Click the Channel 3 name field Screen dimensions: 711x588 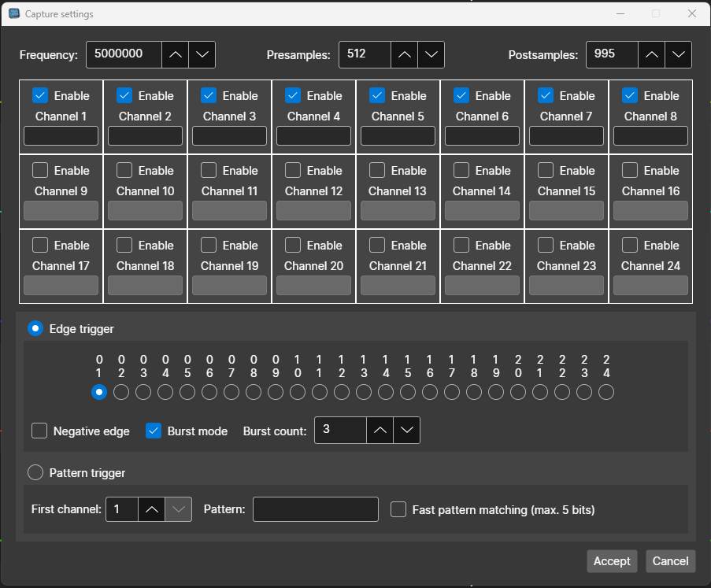229,136
